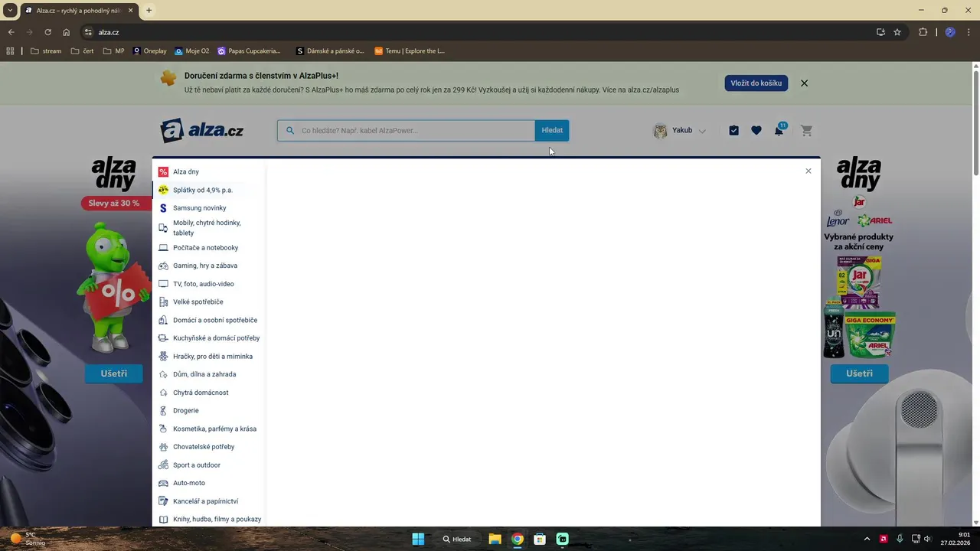
Task: Open the Alza dny menu item
Action: pyautogui.click(x=186, y=172)
